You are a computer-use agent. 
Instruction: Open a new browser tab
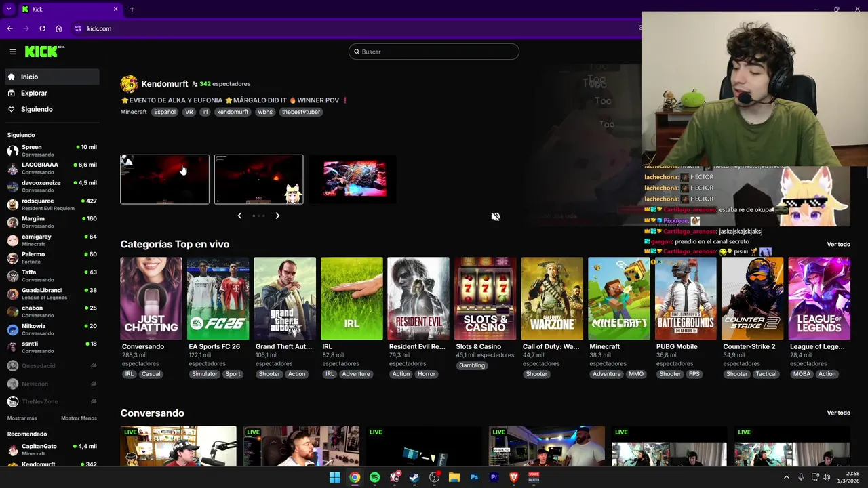(x=132, y=9)
